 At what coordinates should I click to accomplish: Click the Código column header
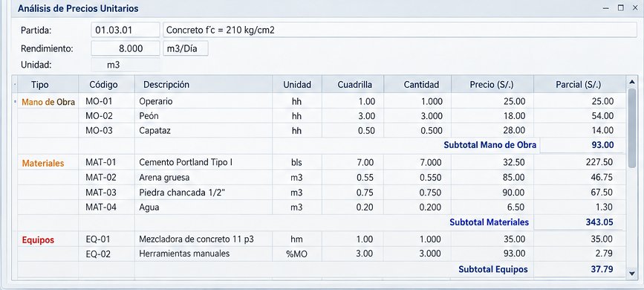[x=106, y=85]
